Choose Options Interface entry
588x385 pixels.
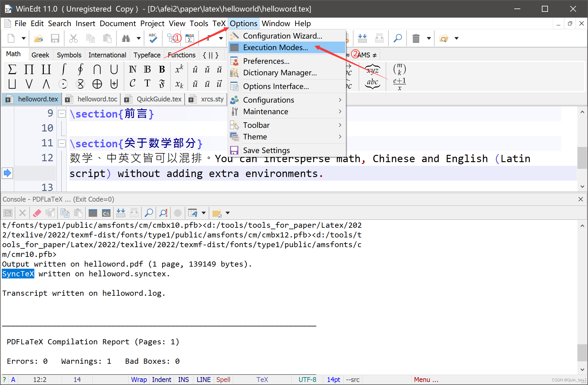pyautogui.click(x=287, y=86)
